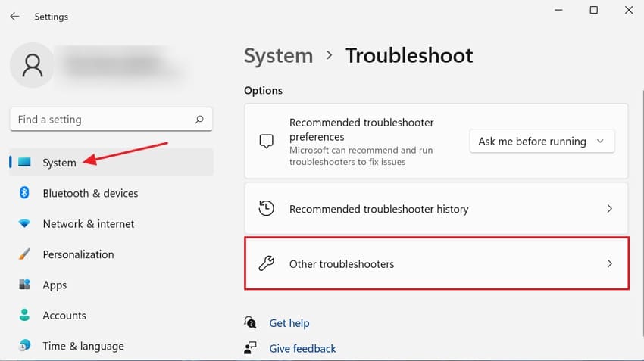Select System in the sidebar
This screenshot has width=644, height=361.
click(111, 162)
